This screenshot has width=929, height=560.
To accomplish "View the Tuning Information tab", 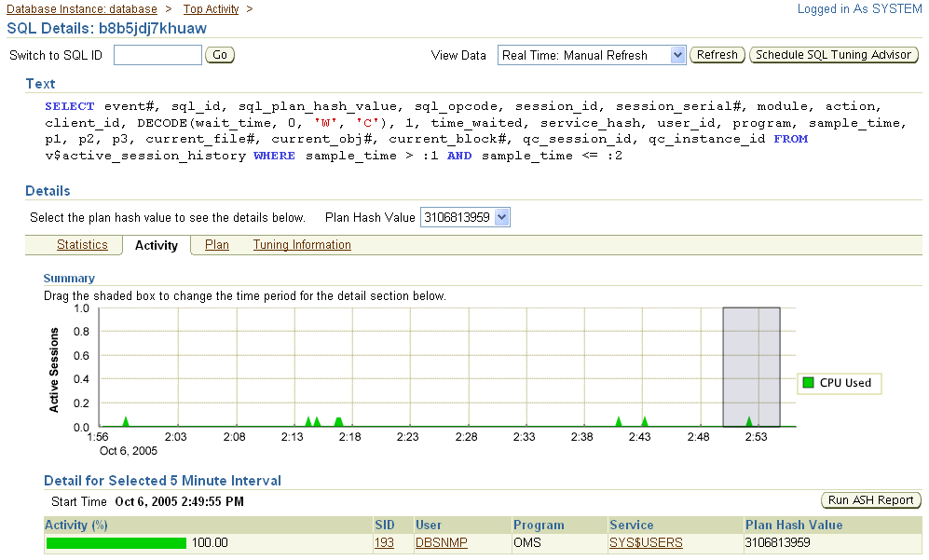I will click(301, 245).
